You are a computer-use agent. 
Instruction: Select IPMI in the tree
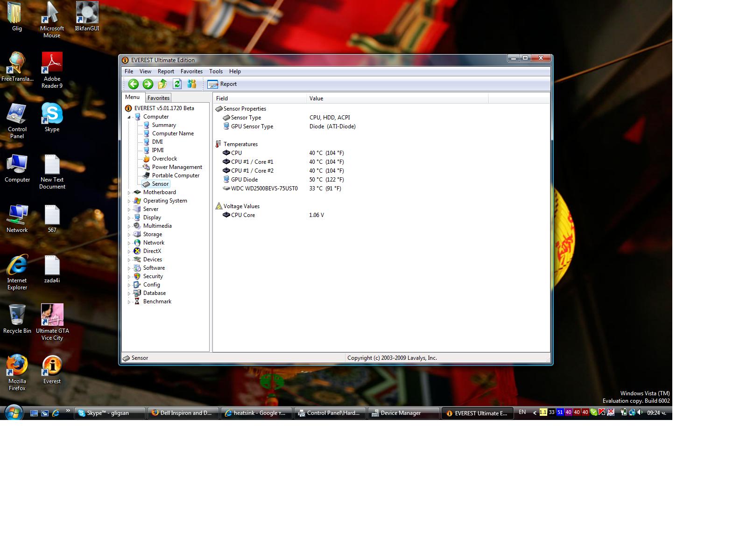[158, 150]
